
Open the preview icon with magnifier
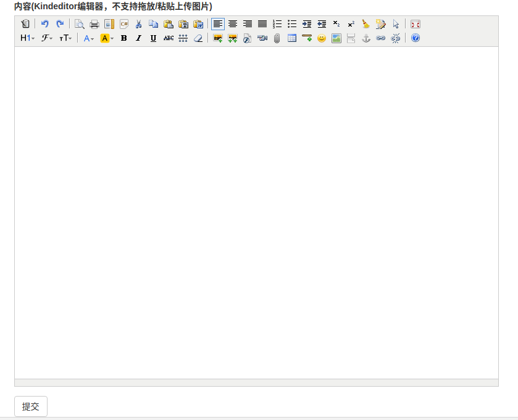point(79,24)
